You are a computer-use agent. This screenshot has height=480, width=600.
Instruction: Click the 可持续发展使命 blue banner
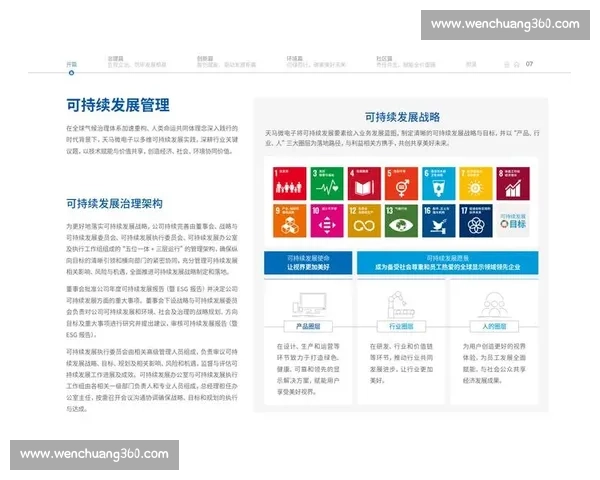tap(309, 262)
